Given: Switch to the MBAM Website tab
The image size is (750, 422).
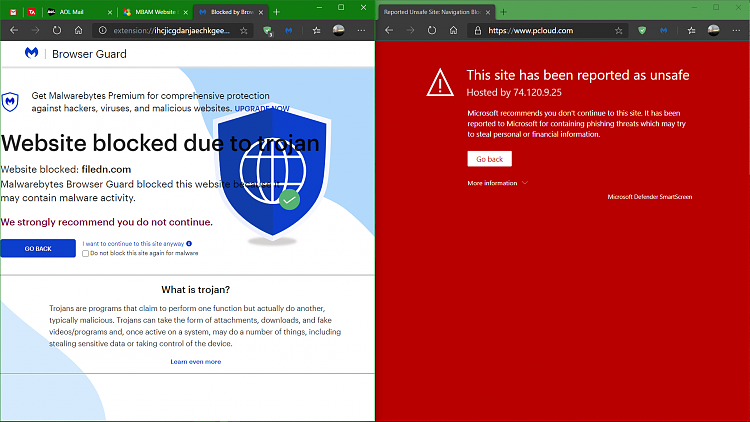Looking at the screenshot, I should tap(155, 12).
